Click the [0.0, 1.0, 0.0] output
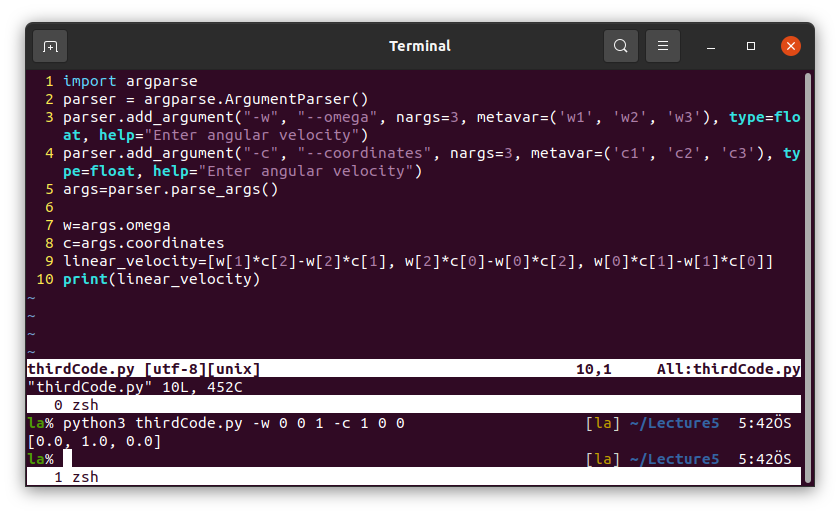840x515 pixels. point(94,441)
